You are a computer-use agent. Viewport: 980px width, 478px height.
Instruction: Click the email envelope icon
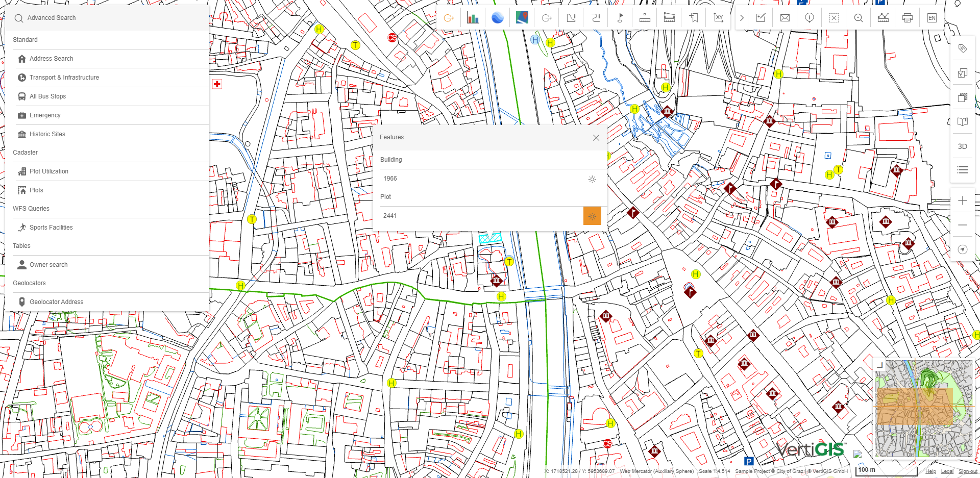[x=785, y=18]
